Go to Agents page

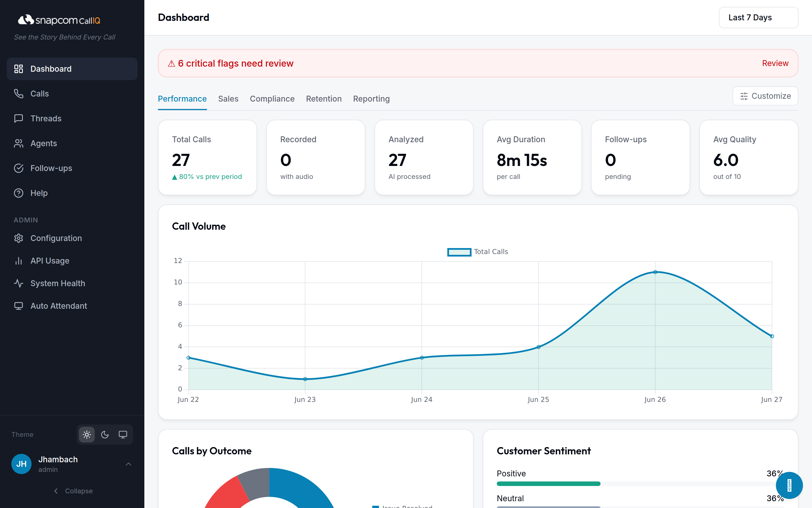[72, 143]
